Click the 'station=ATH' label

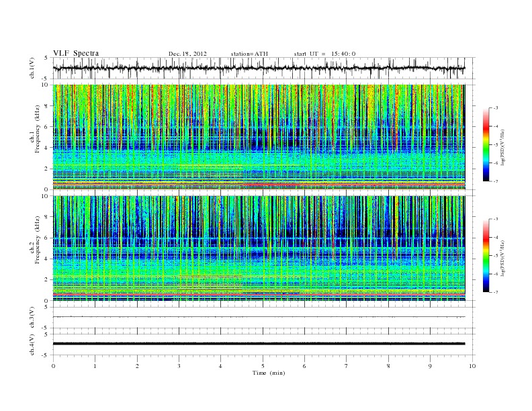pyautogui.click(x=249, y=54)
